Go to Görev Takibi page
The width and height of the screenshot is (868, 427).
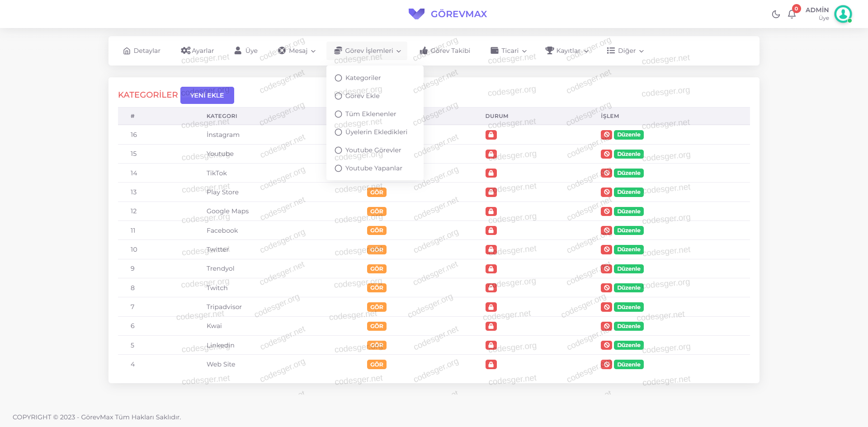click(x=445, y=51)
